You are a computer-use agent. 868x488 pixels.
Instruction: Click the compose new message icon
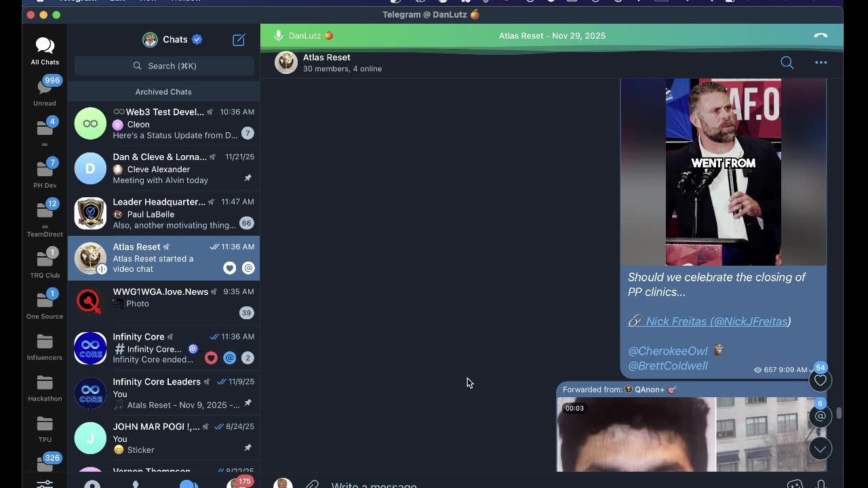[x=239, y=40]
